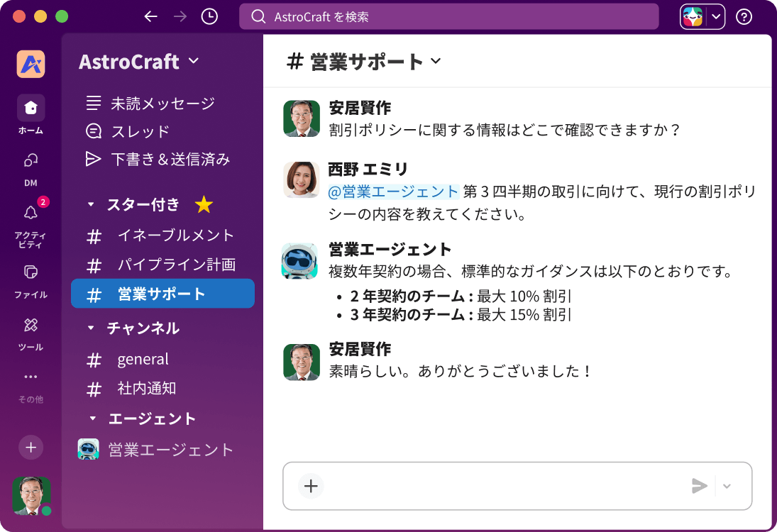The height and width of the screenshot is (532, 777).
Task: Send the message with the paper plane icon
Action: [x=699, y=486]
